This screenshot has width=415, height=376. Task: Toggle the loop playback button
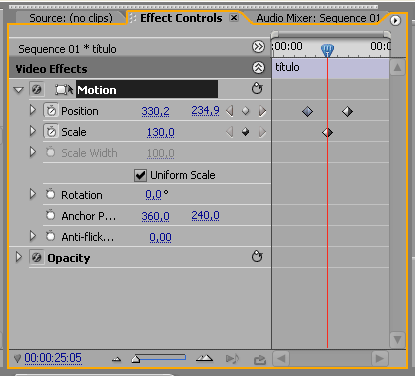click(x=259, y=359)
